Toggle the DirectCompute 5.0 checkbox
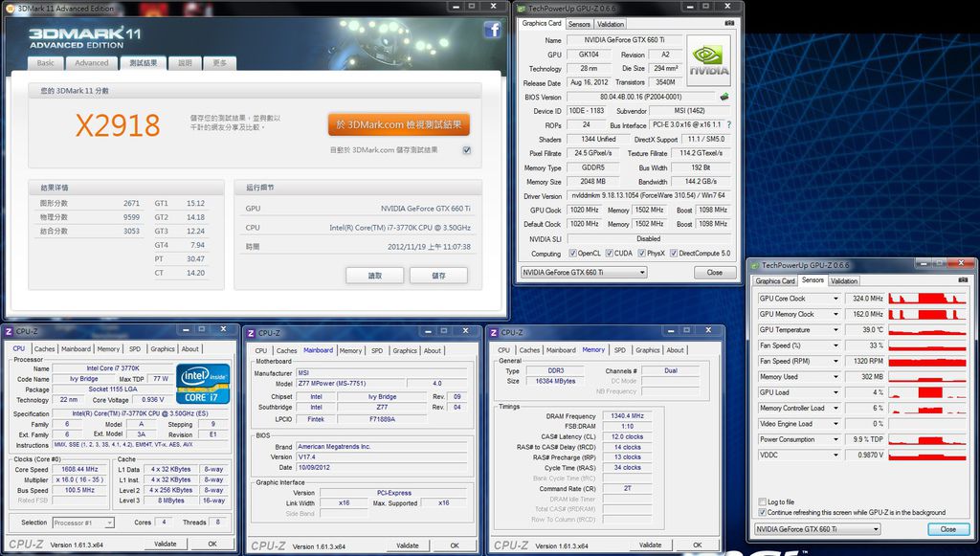 pos(673,253)
